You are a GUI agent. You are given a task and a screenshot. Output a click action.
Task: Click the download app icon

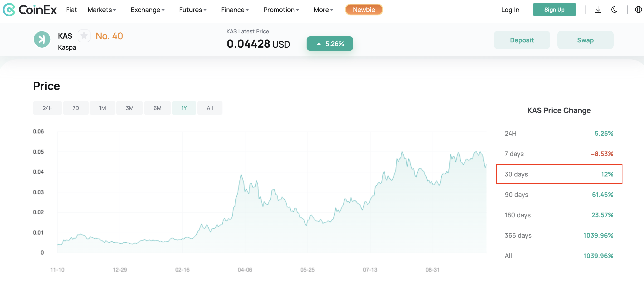click(598, 10)
